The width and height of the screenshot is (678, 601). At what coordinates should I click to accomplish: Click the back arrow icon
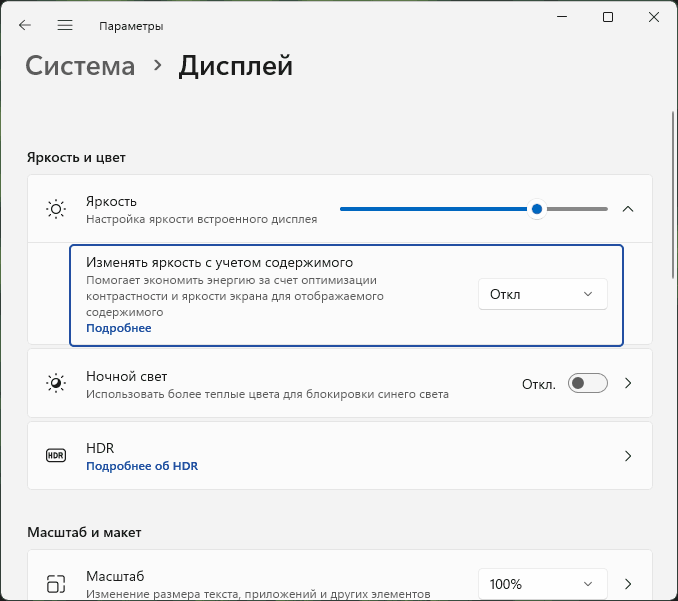[25, 26]
